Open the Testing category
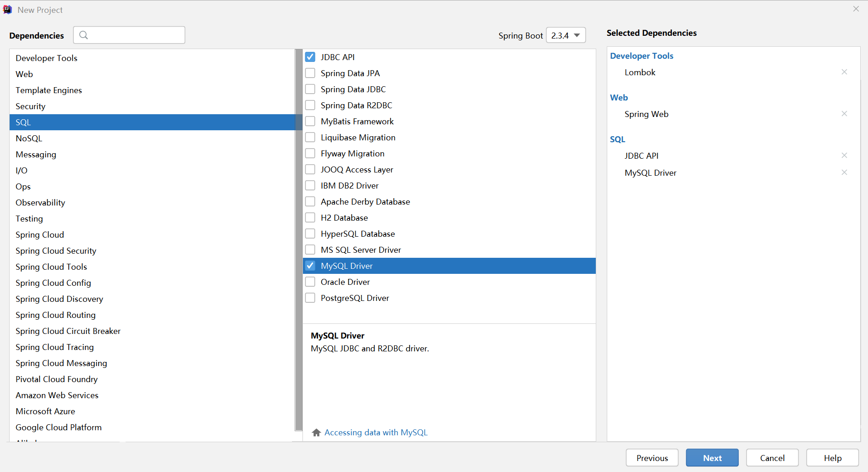 pyautogui.click(x=152, y=218)
